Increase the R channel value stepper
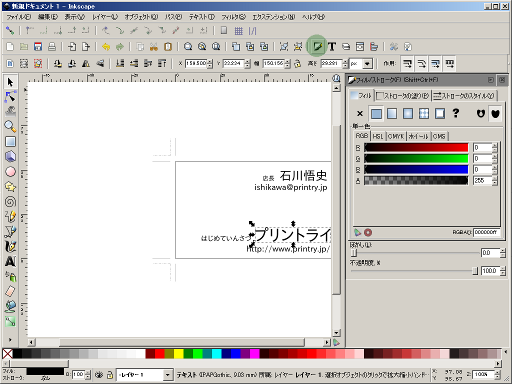 494,145
